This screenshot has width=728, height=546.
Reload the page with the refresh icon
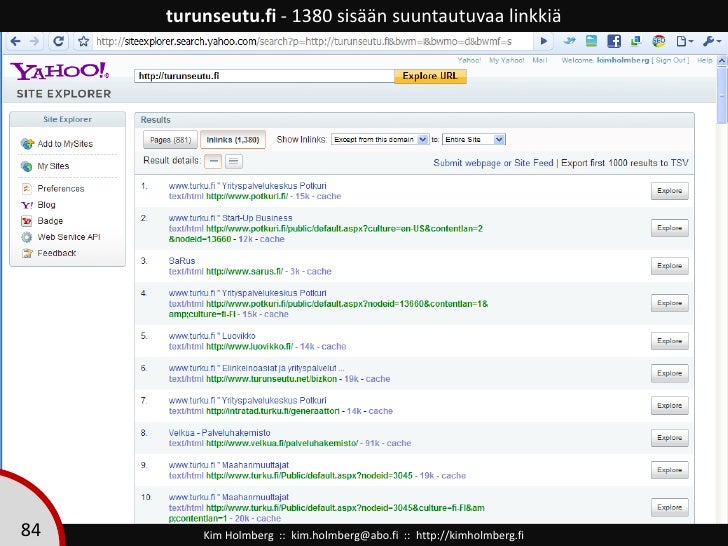tap(58, 41)
